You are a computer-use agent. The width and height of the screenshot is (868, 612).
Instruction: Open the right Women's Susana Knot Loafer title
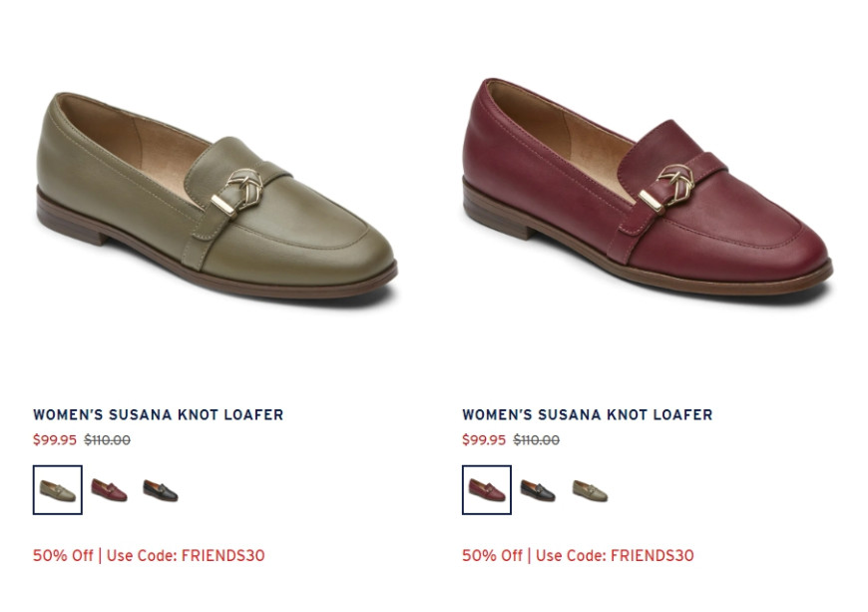588,415
